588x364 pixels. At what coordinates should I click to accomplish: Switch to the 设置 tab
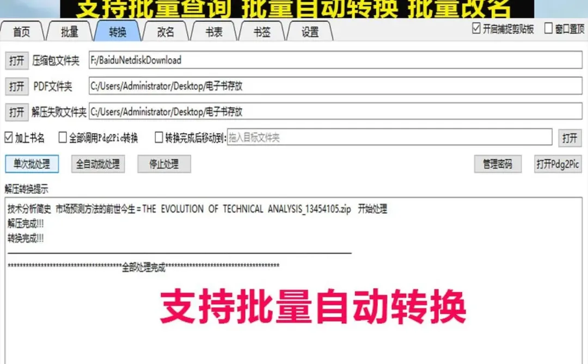(x=308, y=32)
